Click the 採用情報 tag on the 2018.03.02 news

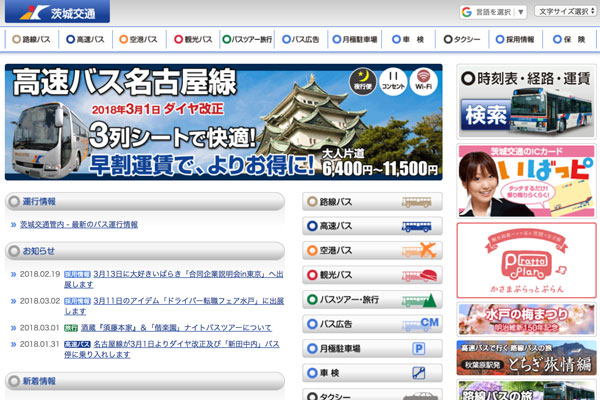(x=77, y=301)
